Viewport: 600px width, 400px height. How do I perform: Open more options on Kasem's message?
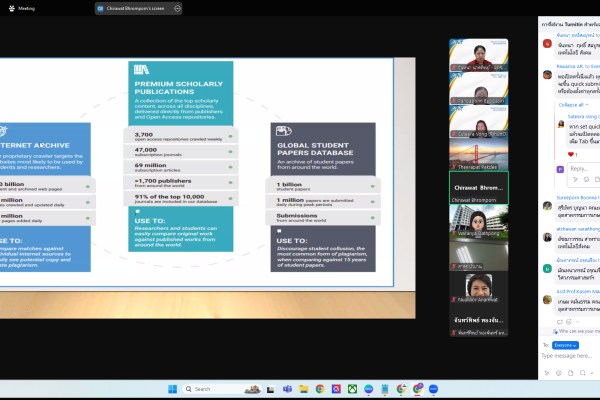click(x=578, y=322)
